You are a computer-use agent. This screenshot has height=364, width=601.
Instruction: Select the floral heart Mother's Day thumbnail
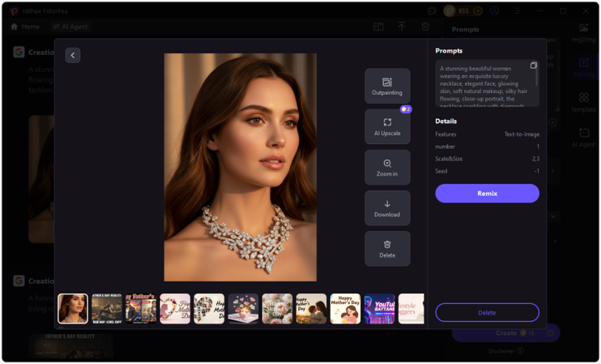click(175, 309)
